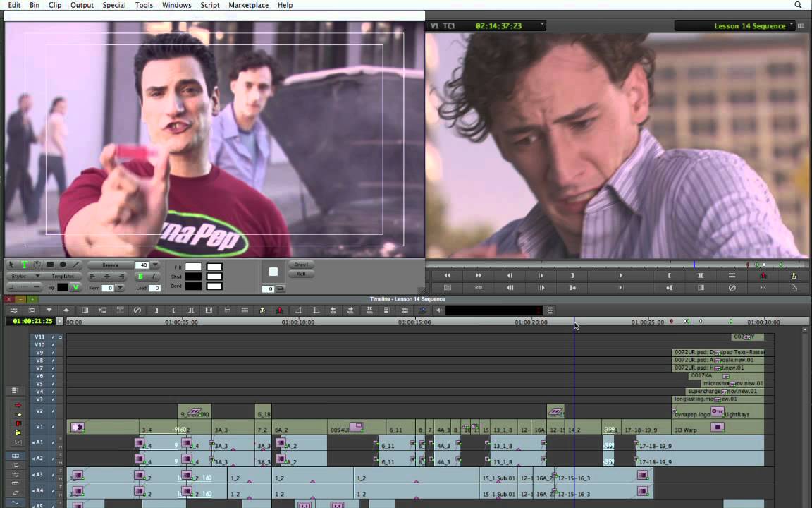Click the Fill color swatch

pyautogui.click(x=193, y=267)
